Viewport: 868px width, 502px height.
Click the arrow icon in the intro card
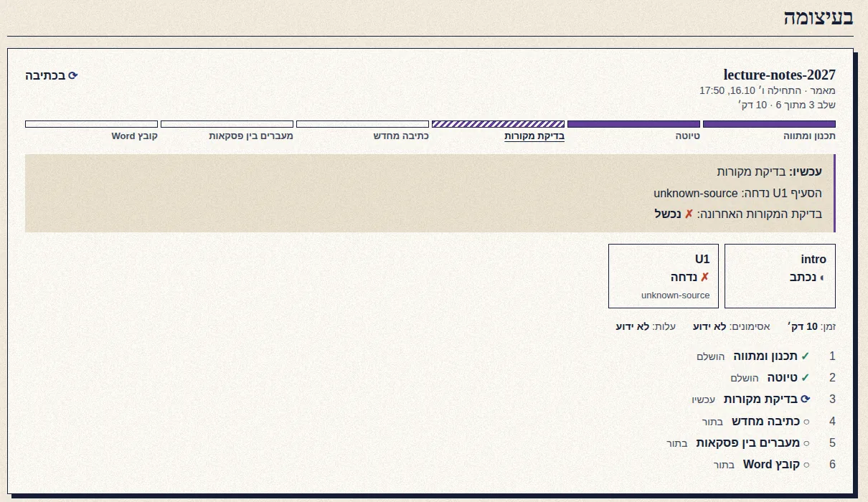[x=822, y=277]
